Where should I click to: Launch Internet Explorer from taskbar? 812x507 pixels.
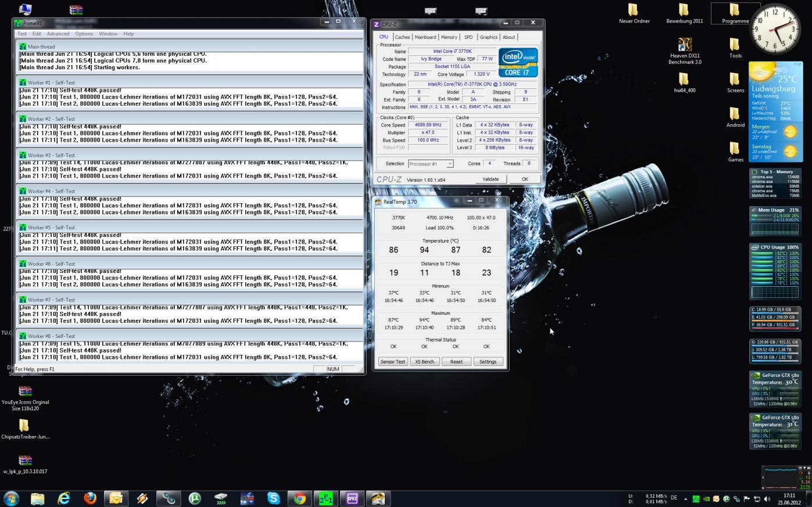point(63,498)
